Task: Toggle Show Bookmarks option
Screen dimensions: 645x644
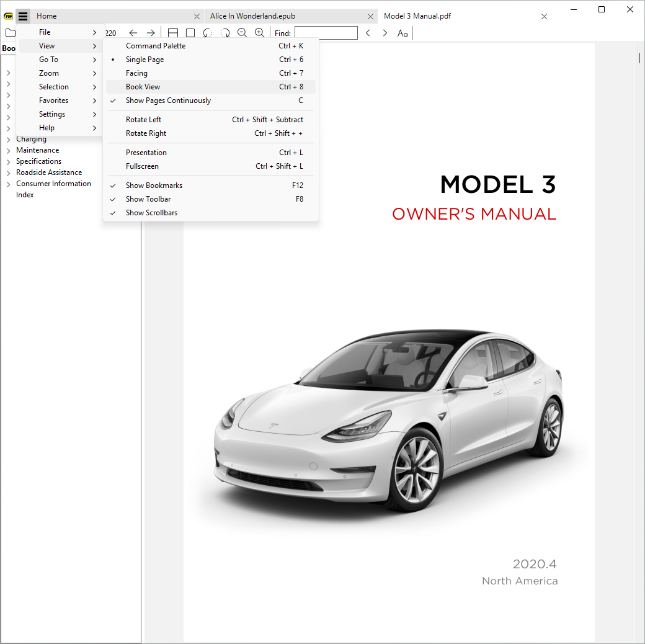Action: pos(211,186)
